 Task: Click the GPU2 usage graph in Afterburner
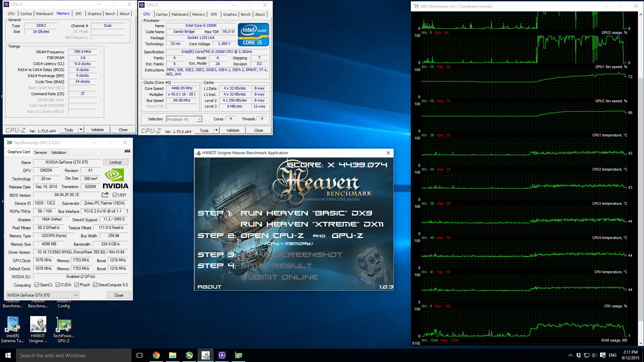click(524, 49)
